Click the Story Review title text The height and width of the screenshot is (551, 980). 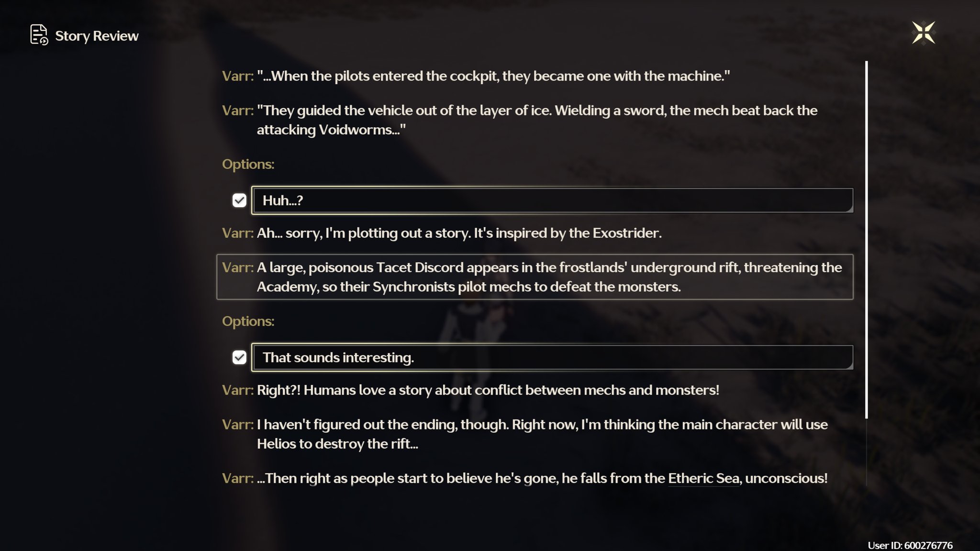click(97, 36)
